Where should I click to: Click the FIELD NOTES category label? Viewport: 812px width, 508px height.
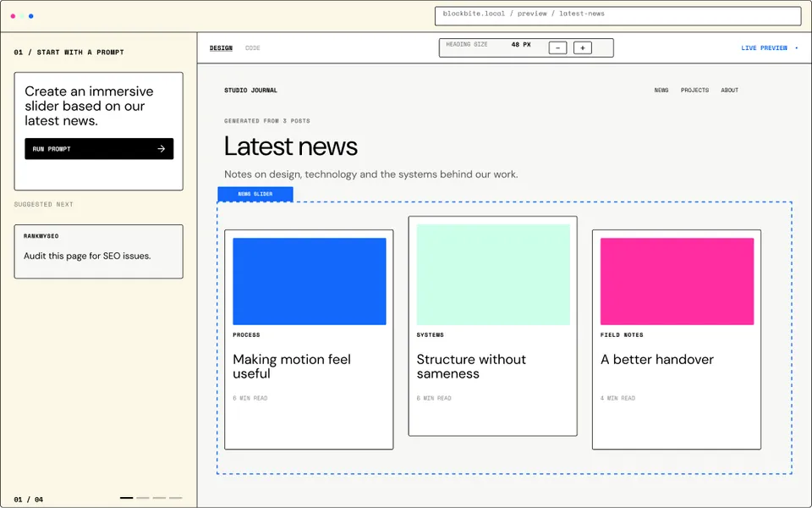point(622,335)
